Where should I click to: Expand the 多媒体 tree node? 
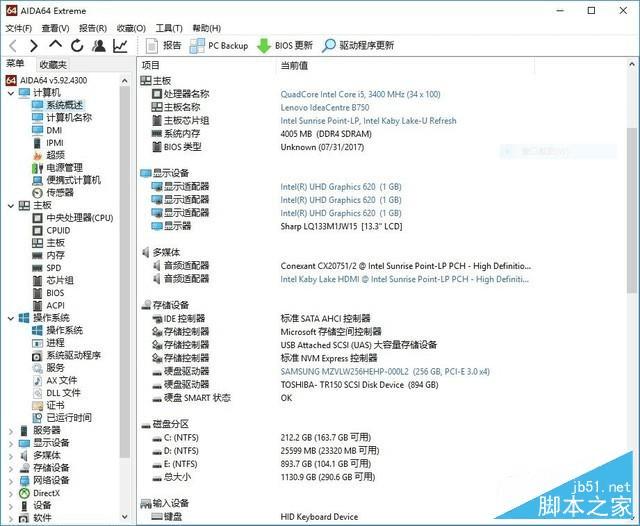tap(11, 456)
